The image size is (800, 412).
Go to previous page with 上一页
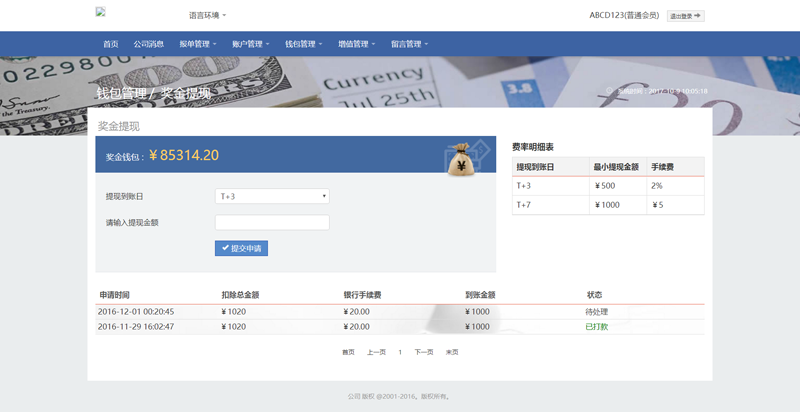(x=376, y=352)
